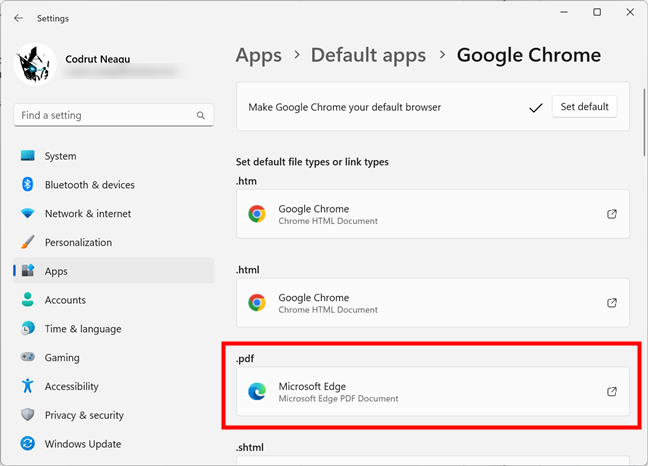Change the .html Google Chrome default
This screenshot has width=648, height=466.
click(x=432, y=302)
